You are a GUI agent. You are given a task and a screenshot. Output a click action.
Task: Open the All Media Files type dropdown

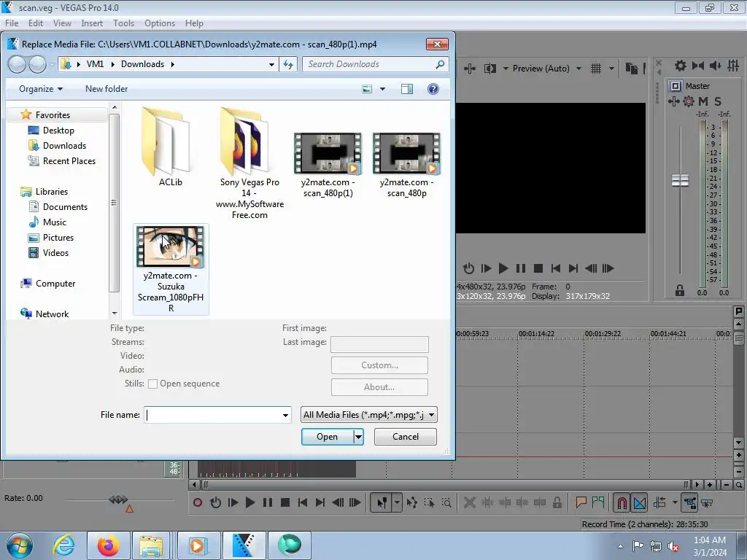coord(369,415)
